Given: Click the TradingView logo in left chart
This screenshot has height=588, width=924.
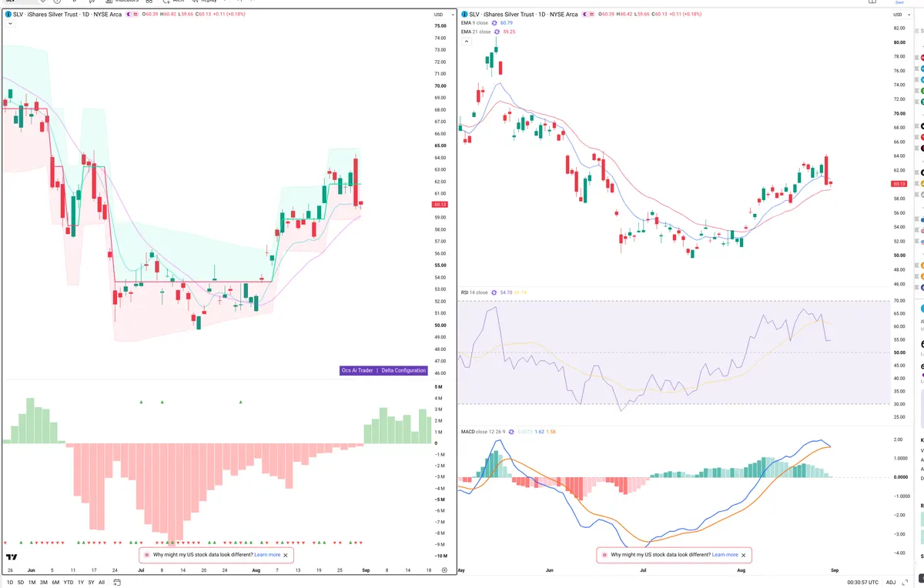Looking at the screenshot, I should coord(12,557).
